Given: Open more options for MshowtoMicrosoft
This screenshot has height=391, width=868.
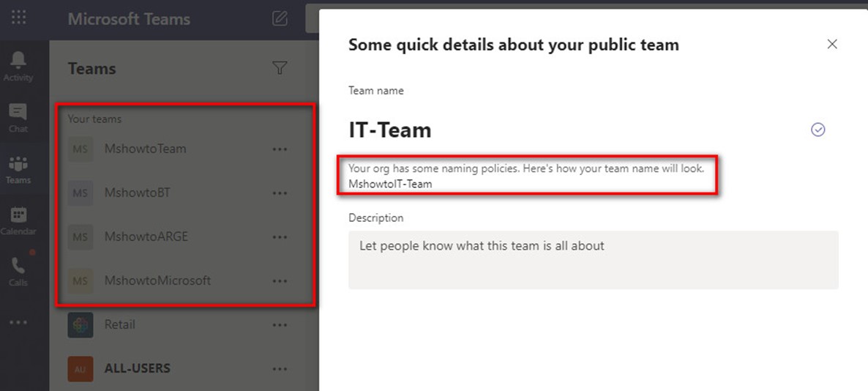Looking at the screenshot, I should click(280, 280).
